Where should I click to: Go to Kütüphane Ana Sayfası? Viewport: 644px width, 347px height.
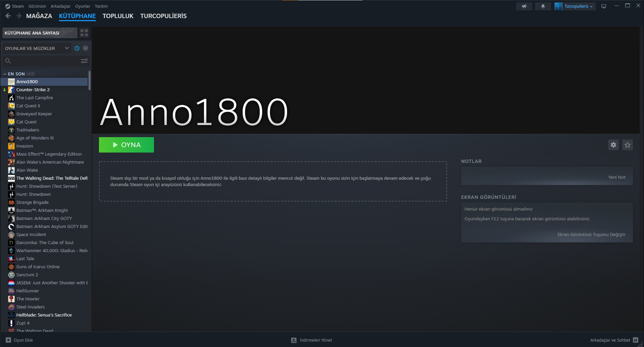(x=40, y=33)
